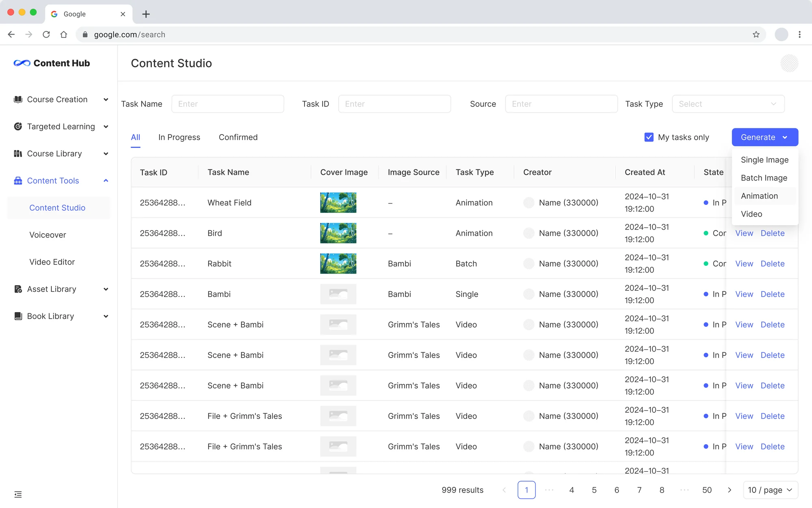Click the Book Library icon

pos(18,316)
